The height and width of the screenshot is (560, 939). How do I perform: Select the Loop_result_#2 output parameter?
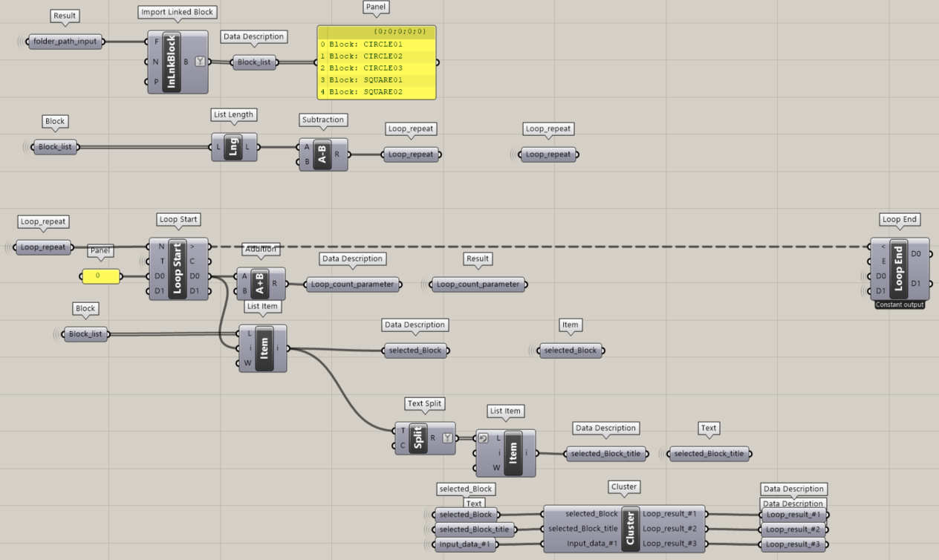coord(793,529)
